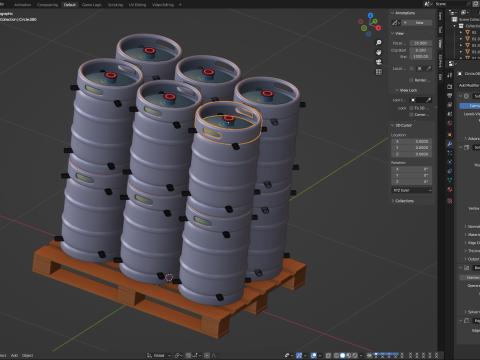Open the Texture checker tab icon
Viewport: 480px width, 360px height.
coord(450,201)
